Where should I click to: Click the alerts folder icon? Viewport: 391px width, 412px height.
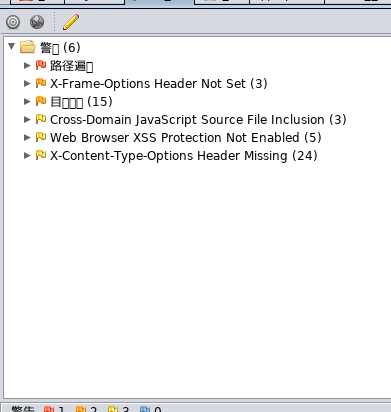28,47
